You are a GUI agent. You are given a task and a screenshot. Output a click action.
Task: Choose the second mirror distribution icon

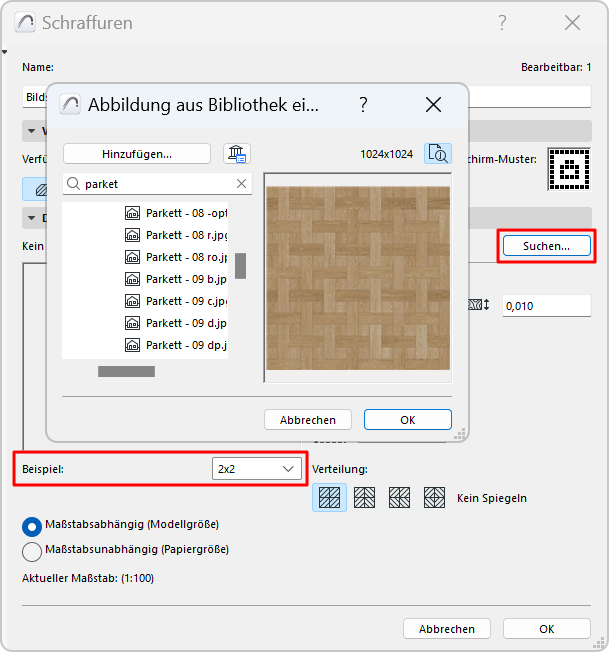point(364,497)
